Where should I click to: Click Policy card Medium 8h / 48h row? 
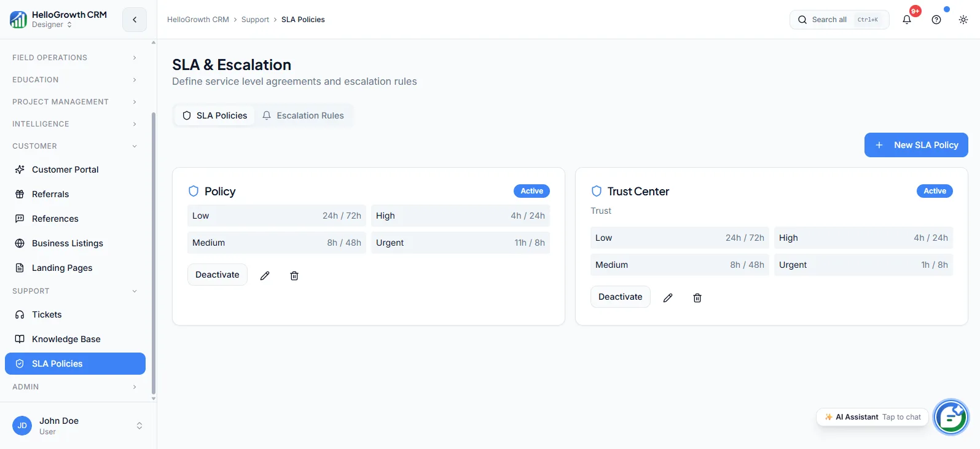(x=276, y=243)
